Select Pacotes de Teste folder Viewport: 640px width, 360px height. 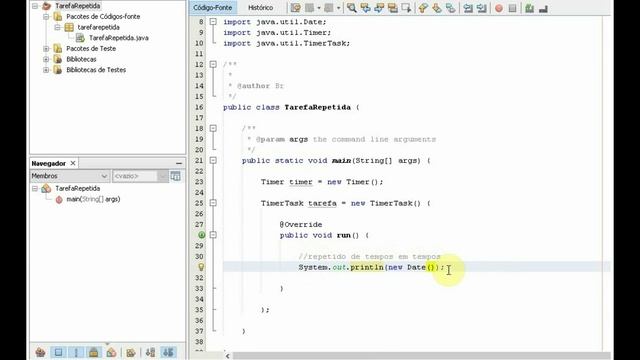91,48
